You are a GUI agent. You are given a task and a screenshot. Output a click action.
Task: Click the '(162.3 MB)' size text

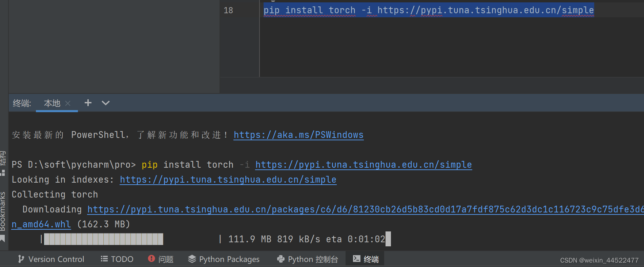click(x=104, y=224)
